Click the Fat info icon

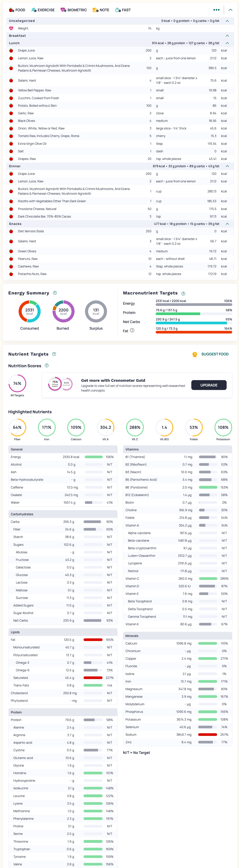132,330
